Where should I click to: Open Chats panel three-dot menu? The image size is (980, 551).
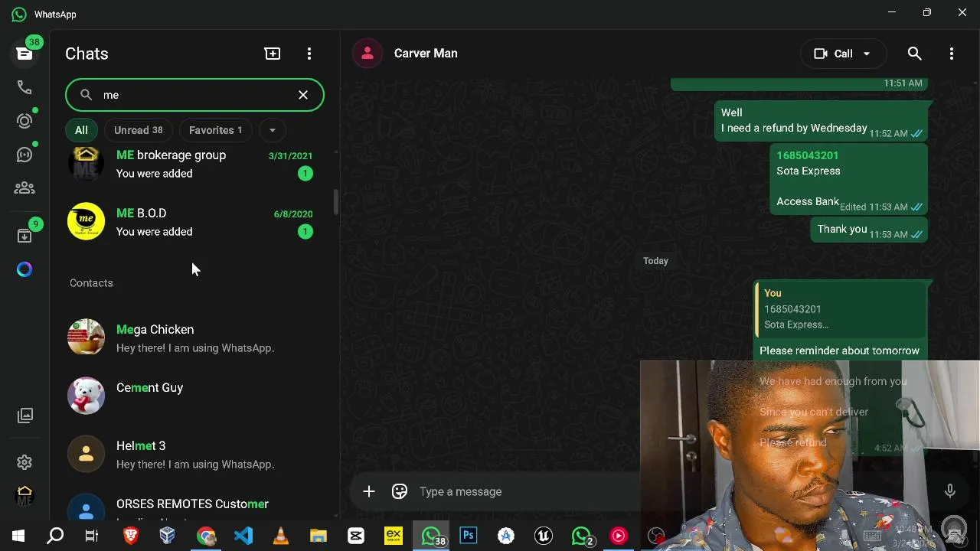coord(309,54)
